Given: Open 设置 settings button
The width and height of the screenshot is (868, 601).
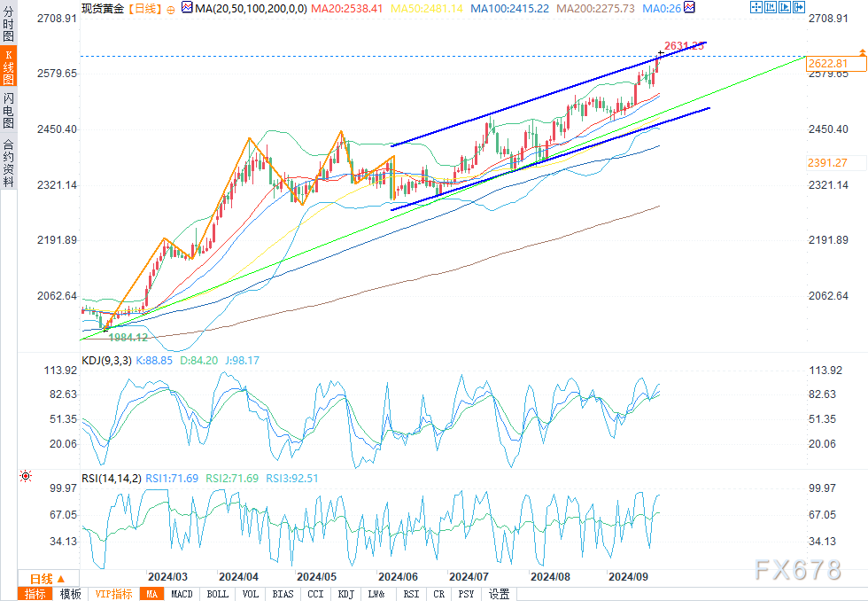Looking at the screenshot, I should coord(500,594).
